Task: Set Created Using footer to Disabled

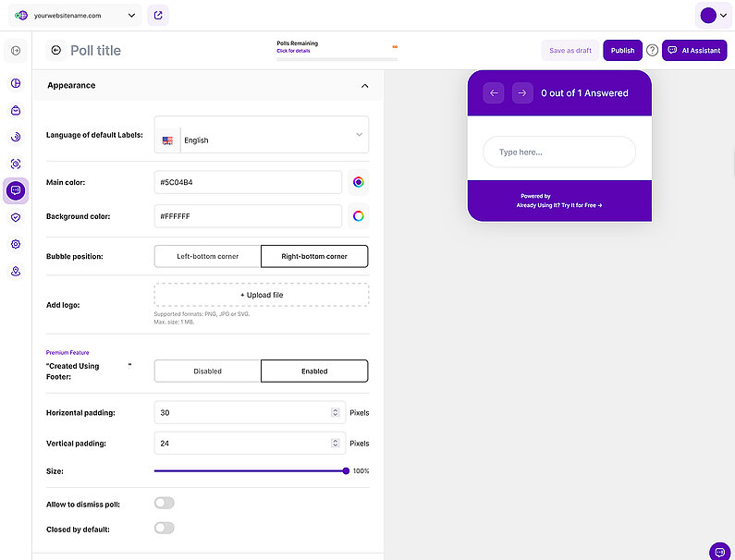Action: click(x=208, y=371)
